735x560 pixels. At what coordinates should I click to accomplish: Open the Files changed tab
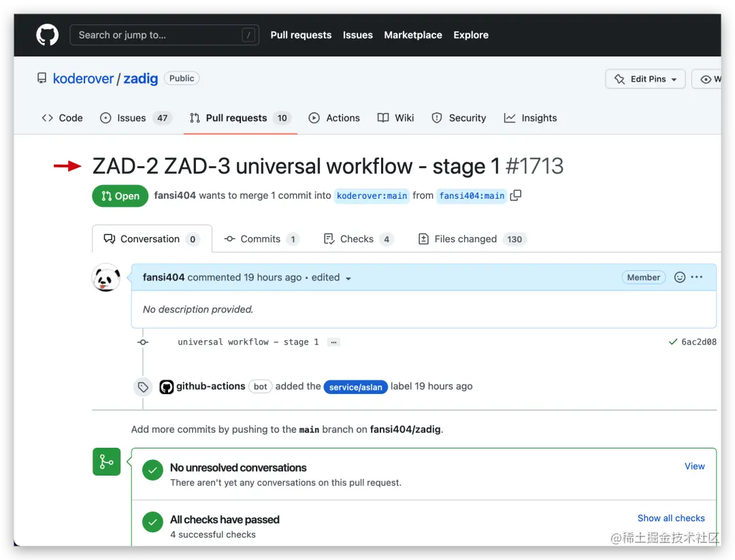click(472, 239)
